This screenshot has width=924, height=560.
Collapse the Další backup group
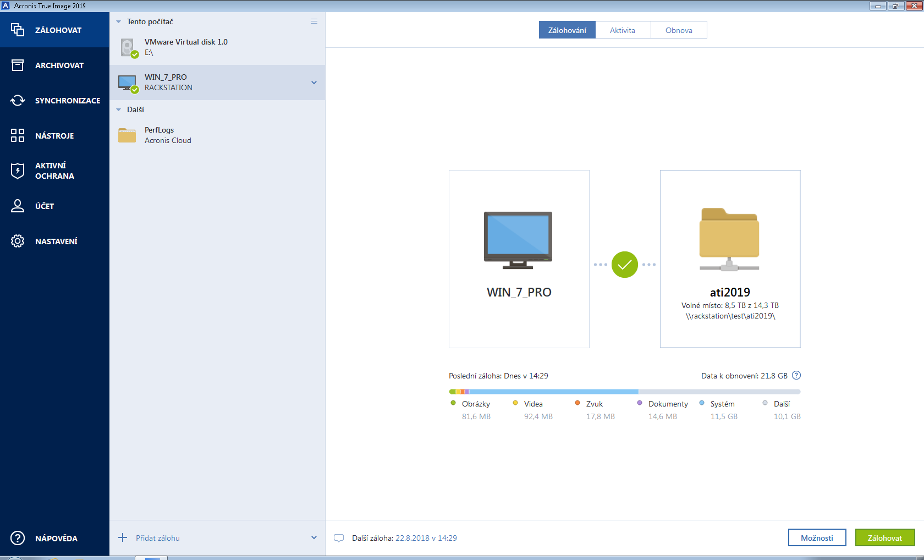pyautogui.click(x=118, y=110)
